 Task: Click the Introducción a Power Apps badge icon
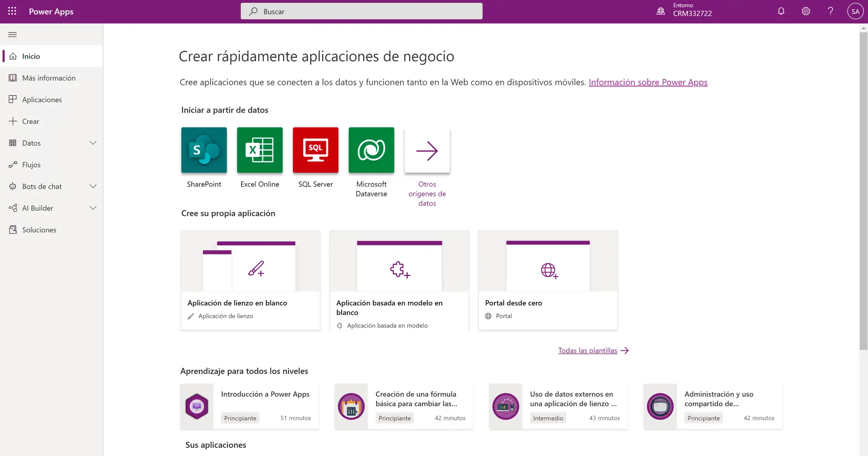coord(197,406)
